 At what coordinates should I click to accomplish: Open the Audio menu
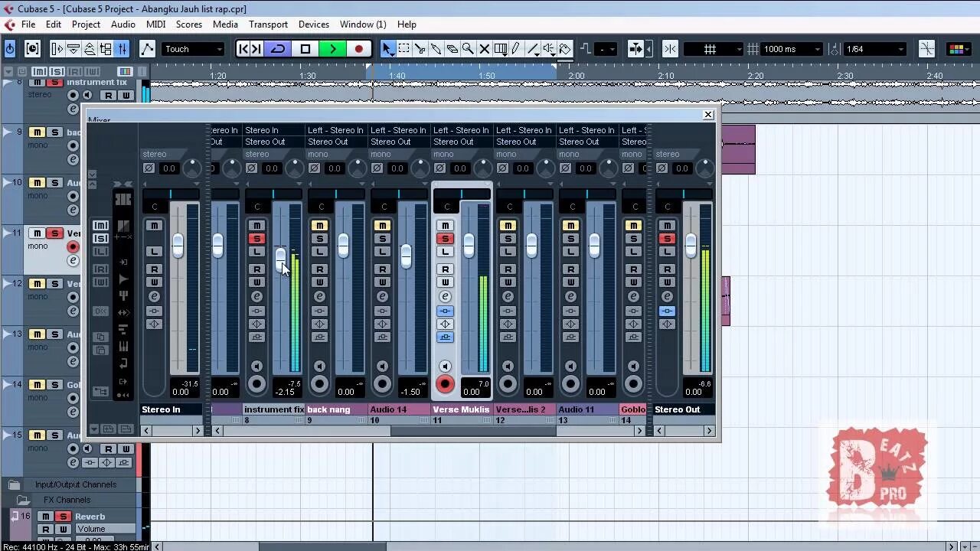coord(122,24)
